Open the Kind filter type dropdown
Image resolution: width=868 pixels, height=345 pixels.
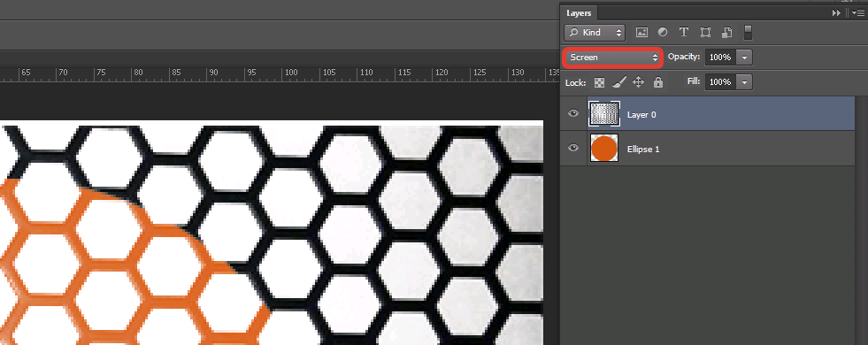pyautogui.click(x=595, y=32)
